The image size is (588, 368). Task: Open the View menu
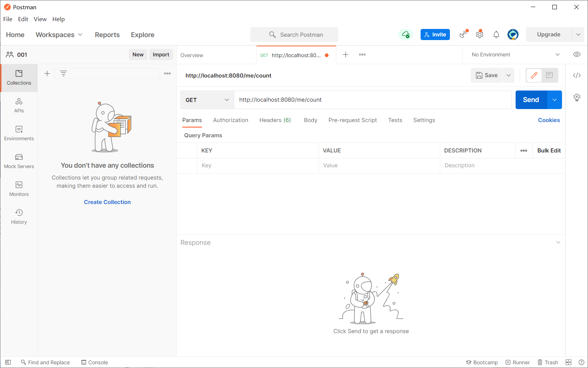pyautogui.click(x=40, y=19)
